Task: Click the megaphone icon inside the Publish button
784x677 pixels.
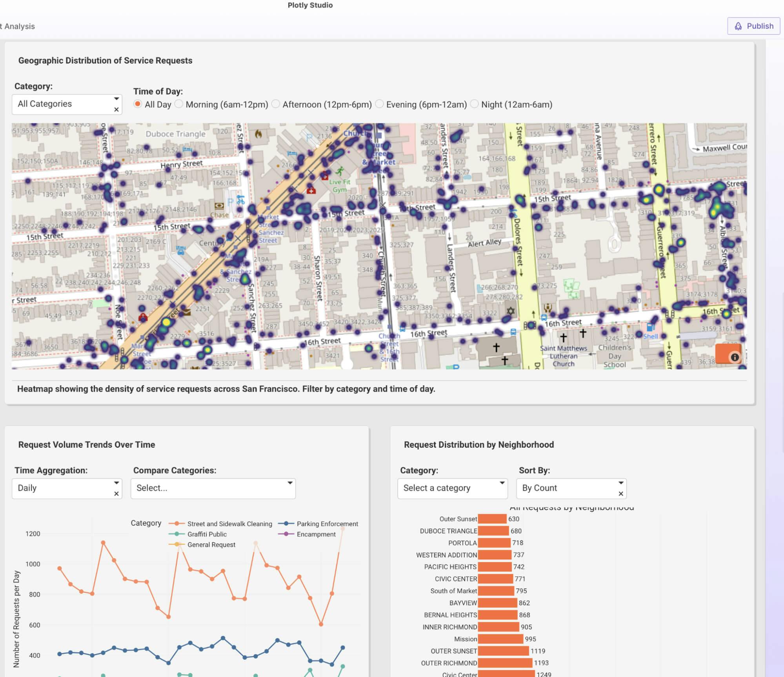Action: [x=739, y=26]
